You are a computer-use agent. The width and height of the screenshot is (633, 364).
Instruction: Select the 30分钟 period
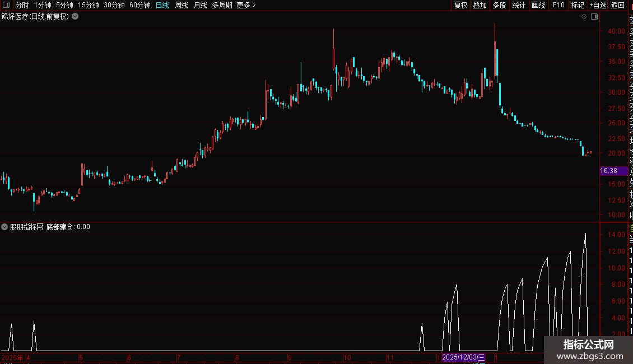tap(114, 5)
